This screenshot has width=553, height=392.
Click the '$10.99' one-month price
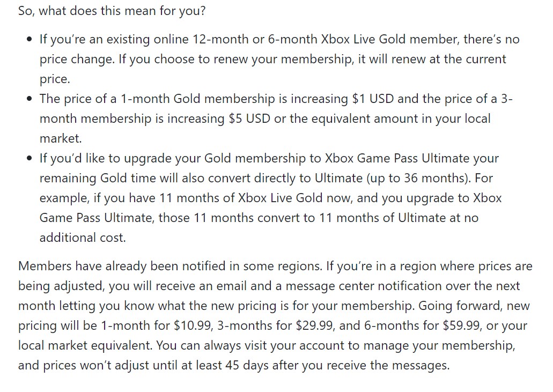pos(193,326)
